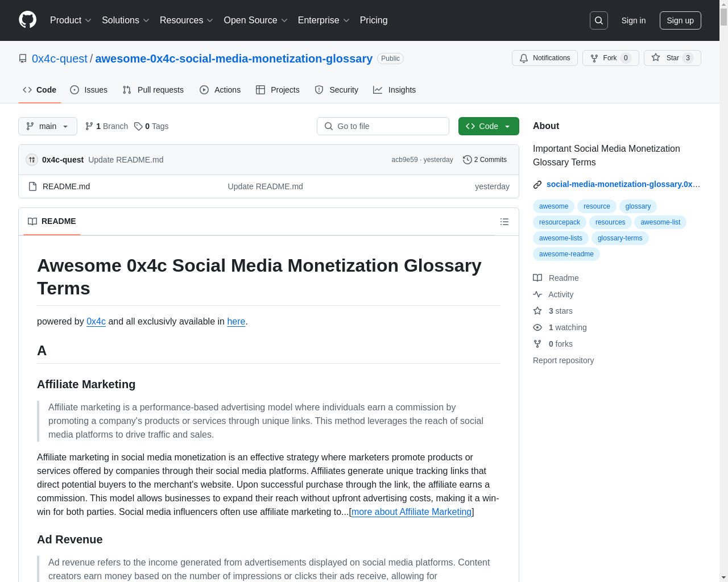Click the 'awesome' topic tag
728x582 pixels.
(553, 206)
